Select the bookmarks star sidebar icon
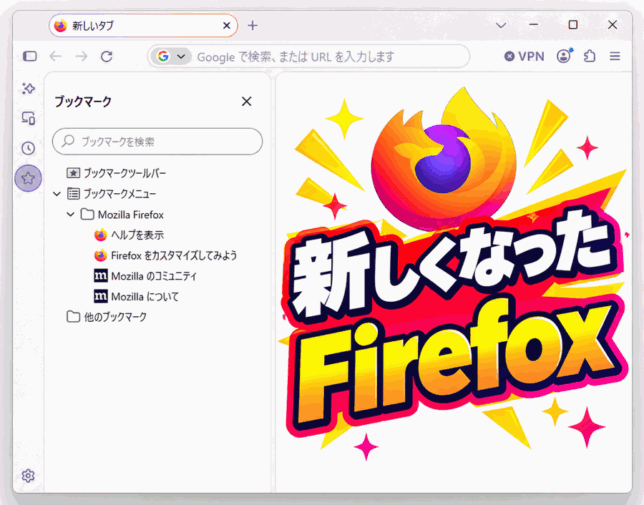The width and height of the screenshot is (644, 505). (x=28, y=178)
